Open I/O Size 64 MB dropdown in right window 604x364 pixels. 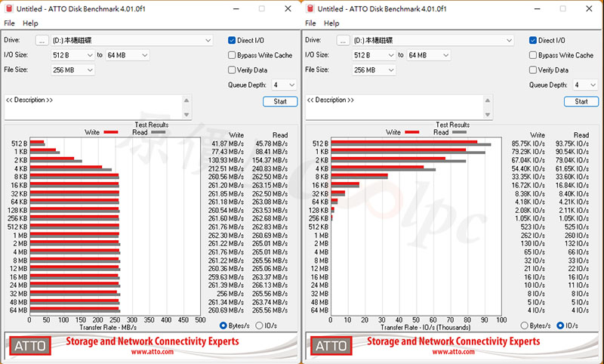pyautogui.click(x=429, y=55)
